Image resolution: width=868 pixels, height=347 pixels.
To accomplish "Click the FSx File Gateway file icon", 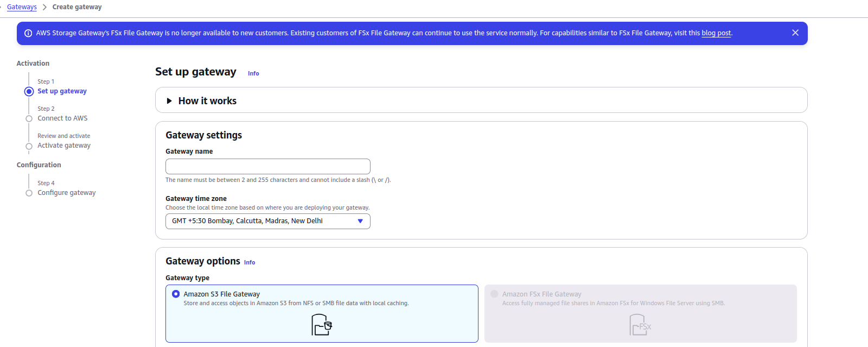I will pos(640,325).
